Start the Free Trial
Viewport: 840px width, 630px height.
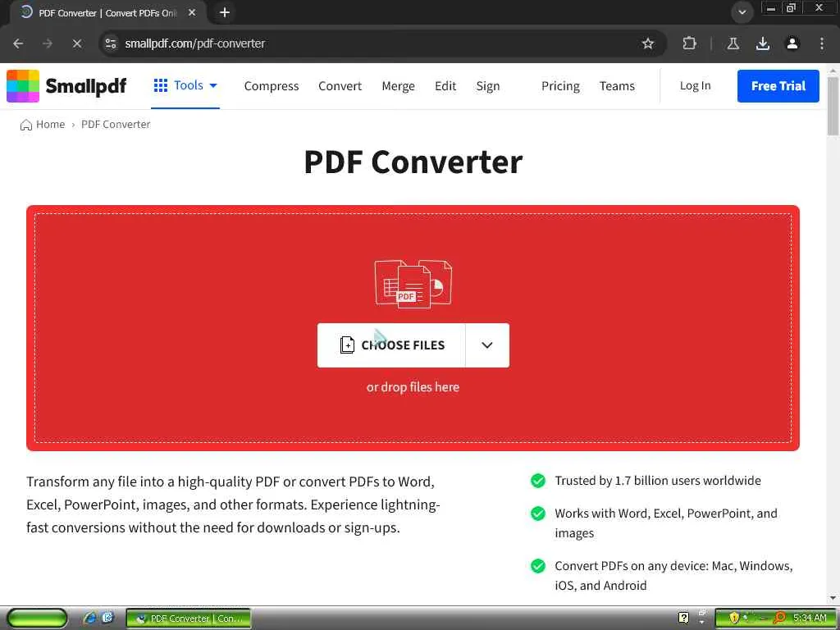(x=778, y=85)
